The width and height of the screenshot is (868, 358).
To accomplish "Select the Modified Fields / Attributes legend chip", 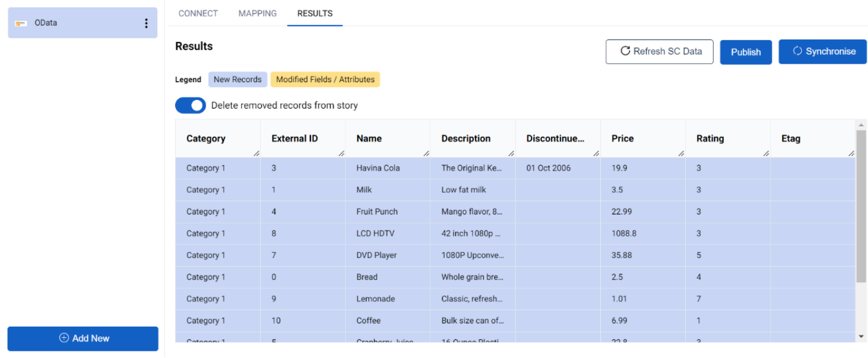I will coord(325,79).
